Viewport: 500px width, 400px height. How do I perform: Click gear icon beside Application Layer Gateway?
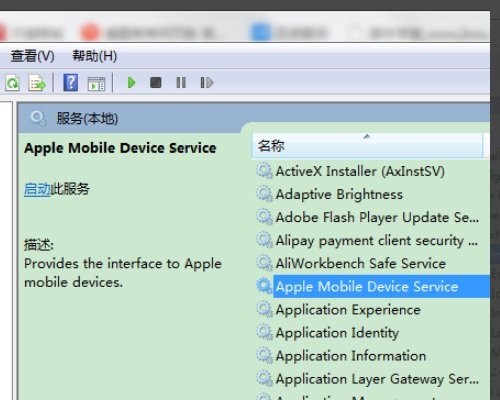point(264,379)
